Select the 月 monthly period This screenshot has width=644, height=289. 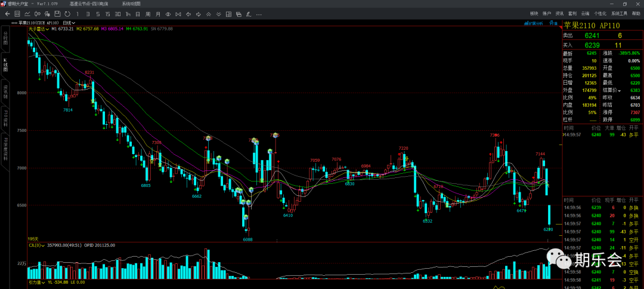click(157, 14)
